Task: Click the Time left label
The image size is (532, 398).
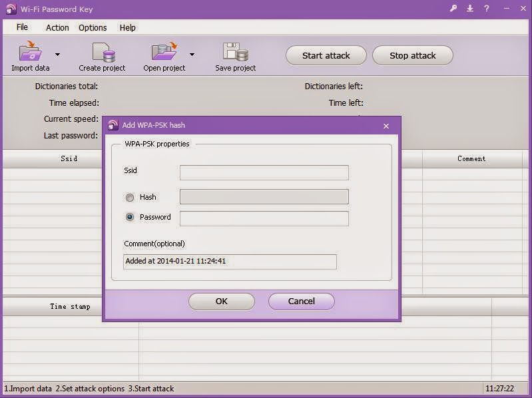Action: pyautogui.click(x=346, y=102)
